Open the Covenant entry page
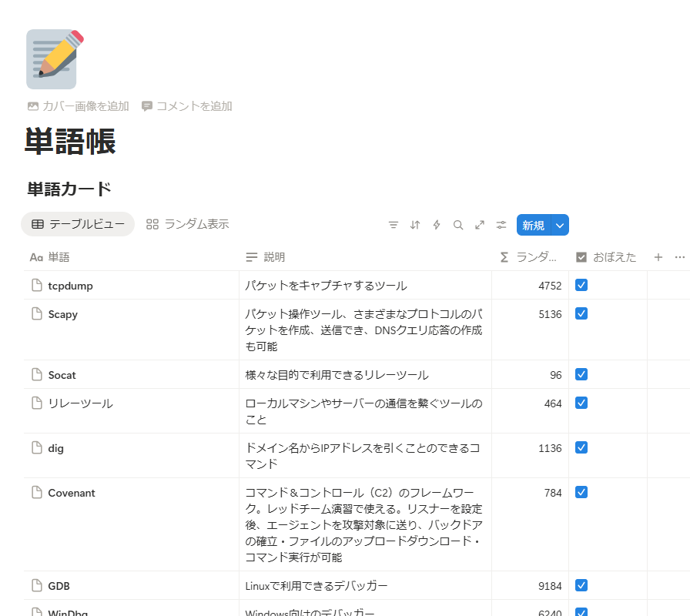The width and height of the screenshot is (690, 616). point(72,493)
